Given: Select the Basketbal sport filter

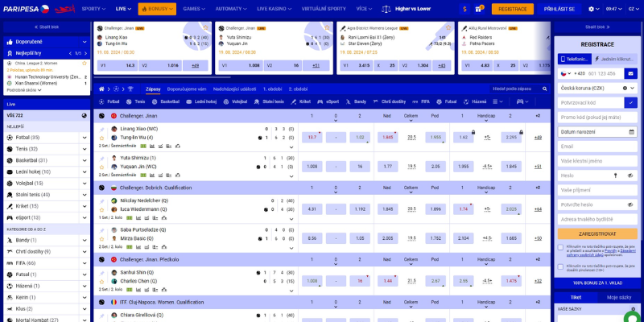Looking at the screenshot, I should [x=166, y=101].
